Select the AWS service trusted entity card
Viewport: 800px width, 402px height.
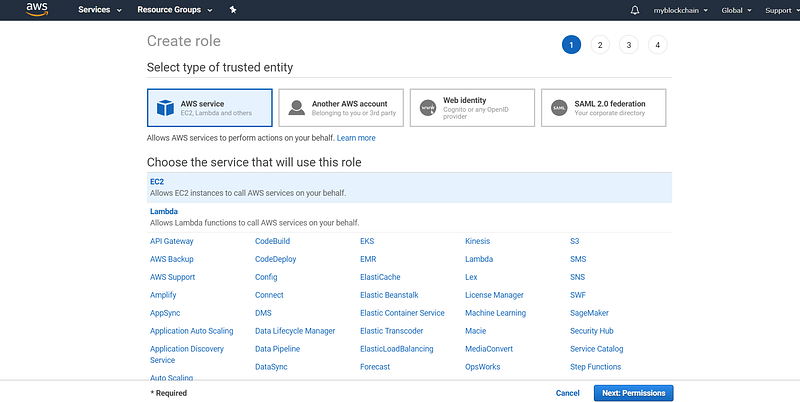click(x=210, y=108)
